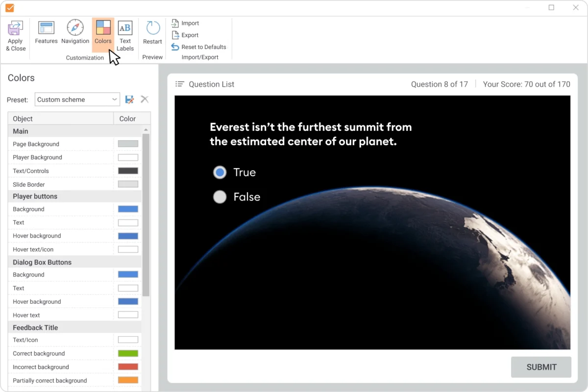
Task: Click the scrollbar up arrow
Action: click(146, 129)
